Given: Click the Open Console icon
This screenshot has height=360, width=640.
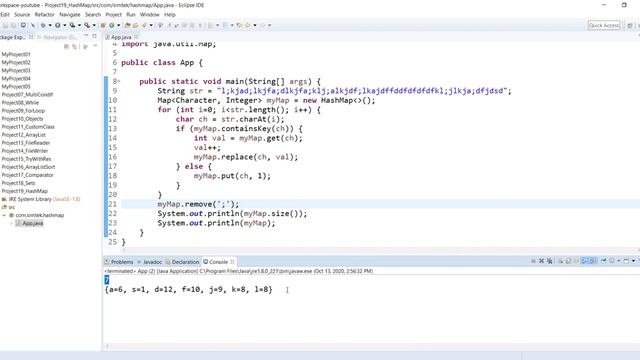Looking at the screenshot, I should 626,261.
